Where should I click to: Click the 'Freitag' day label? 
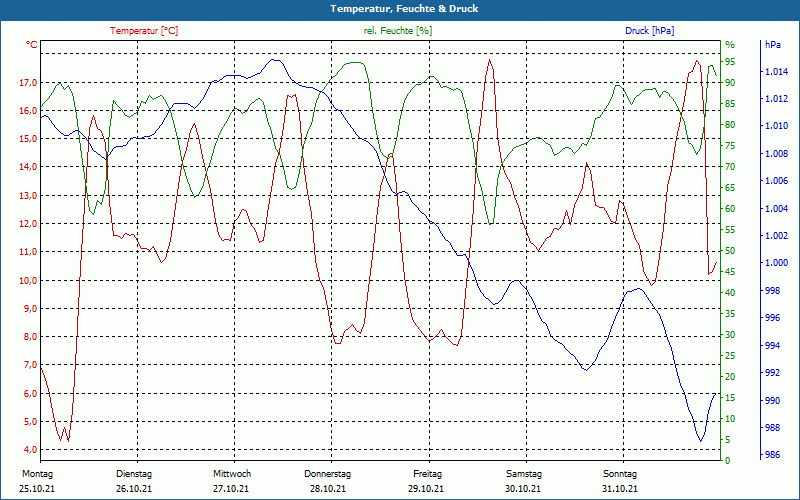click(428, 474)
